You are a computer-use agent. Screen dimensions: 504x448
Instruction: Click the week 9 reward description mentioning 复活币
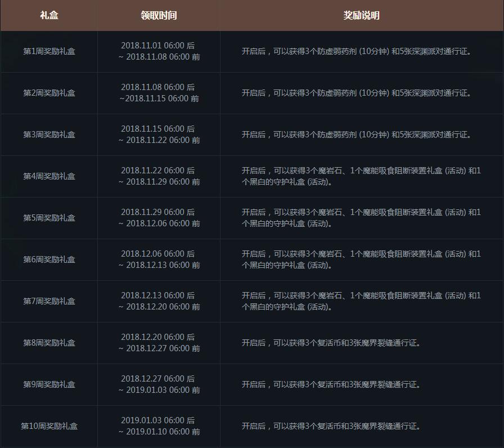[331, 384]
